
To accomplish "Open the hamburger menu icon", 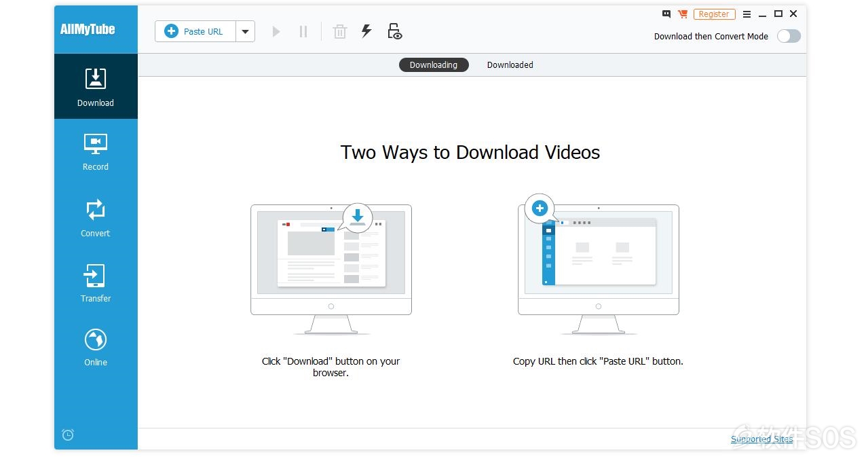I will [x=747, y=14].
